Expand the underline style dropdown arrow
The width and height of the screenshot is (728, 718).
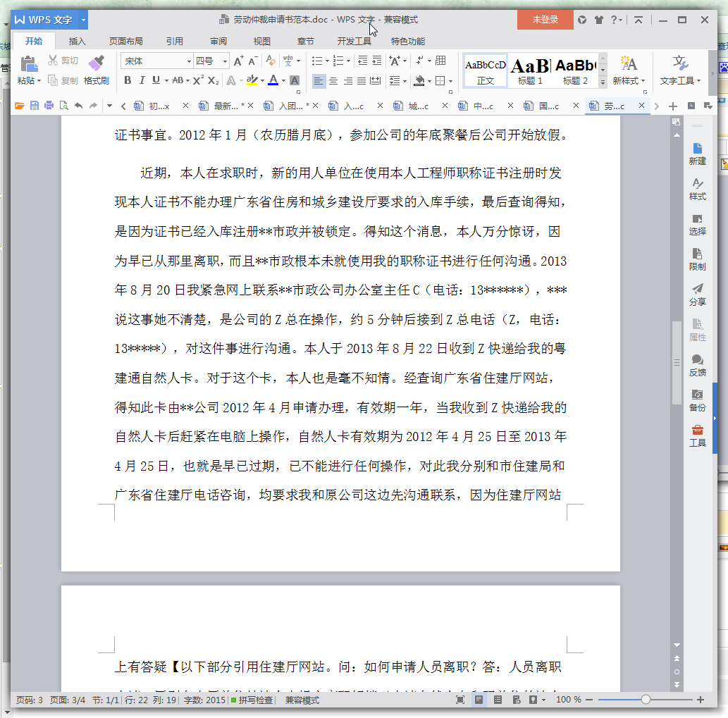[167, 81]
